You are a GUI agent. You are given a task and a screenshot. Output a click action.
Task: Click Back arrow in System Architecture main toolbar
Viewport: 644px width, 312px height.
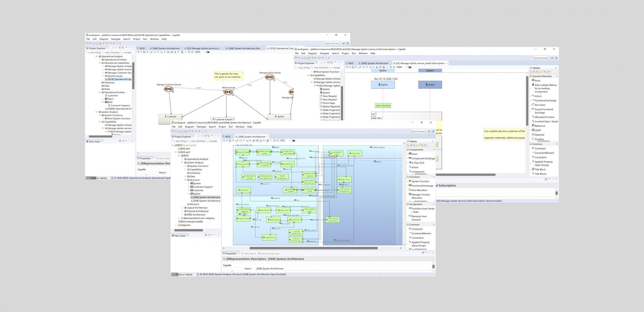[196, 131]
